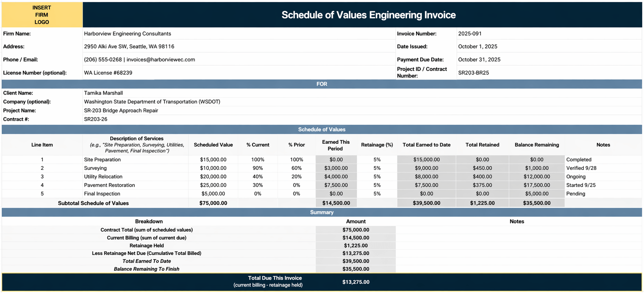Select the Total Earned to Date header

click(x=426, y=145)
